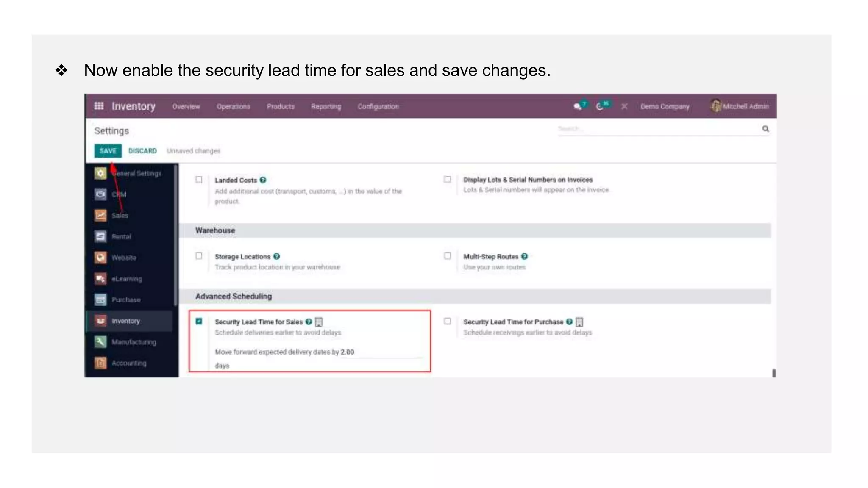
Task: Go to Purchase settings in sidebar
Action: (126, 300)
